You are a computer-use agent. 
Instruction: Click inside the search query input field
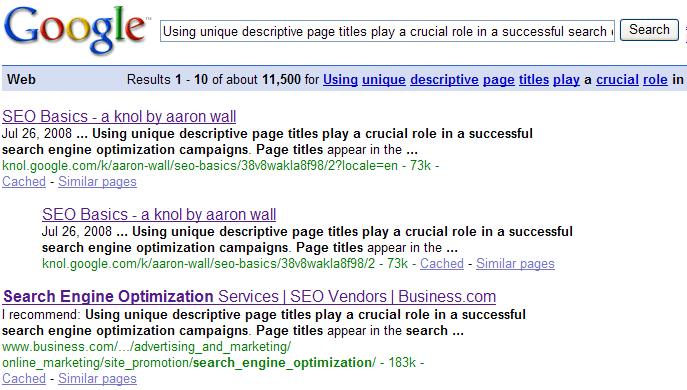(387, 31)
